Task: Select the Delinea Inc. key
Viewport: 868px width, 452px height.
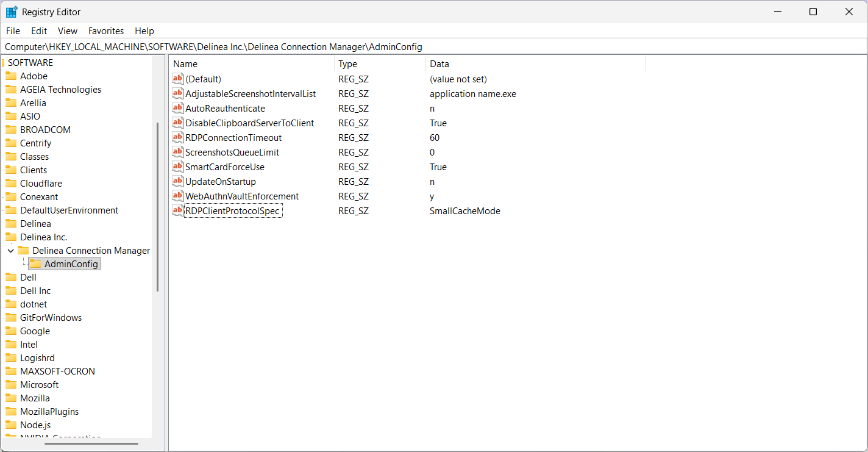Action: (43, 237)
